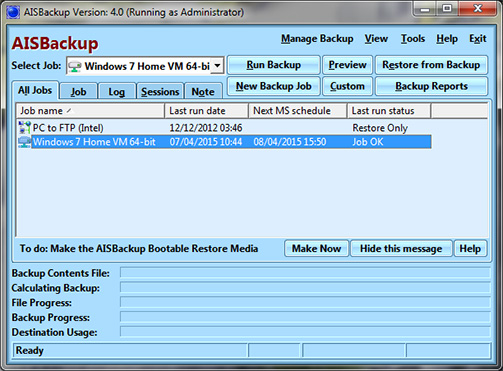Click the Restore Only status cell
Image resolution: width=503 pixels, height=371 pixels.
click(x=380, y=128)
